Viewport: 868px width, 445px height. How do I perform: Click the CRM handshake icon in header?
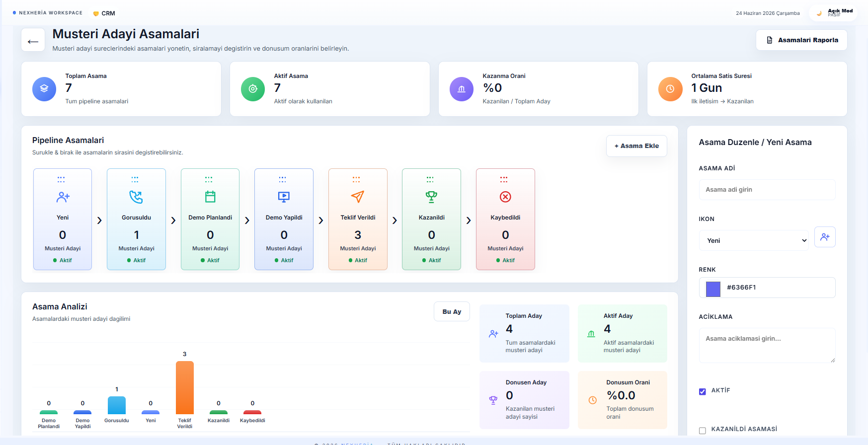[x=96, y=13]
